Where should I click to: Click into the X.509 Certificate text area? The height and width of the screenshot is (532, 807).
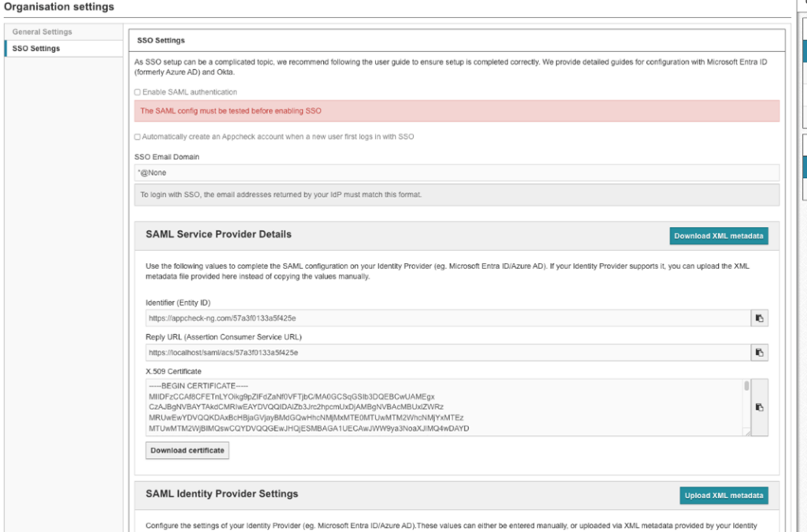441,407
